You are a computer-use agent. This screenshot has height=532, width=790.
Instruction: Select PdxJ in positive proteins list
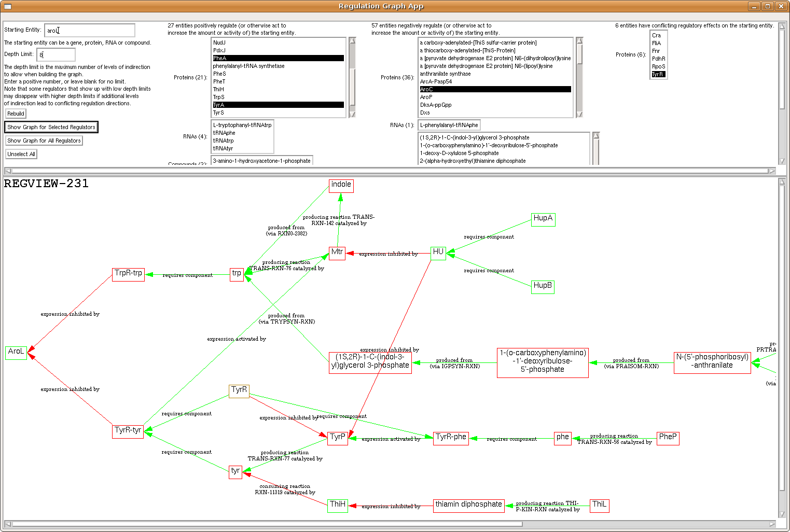278,50
